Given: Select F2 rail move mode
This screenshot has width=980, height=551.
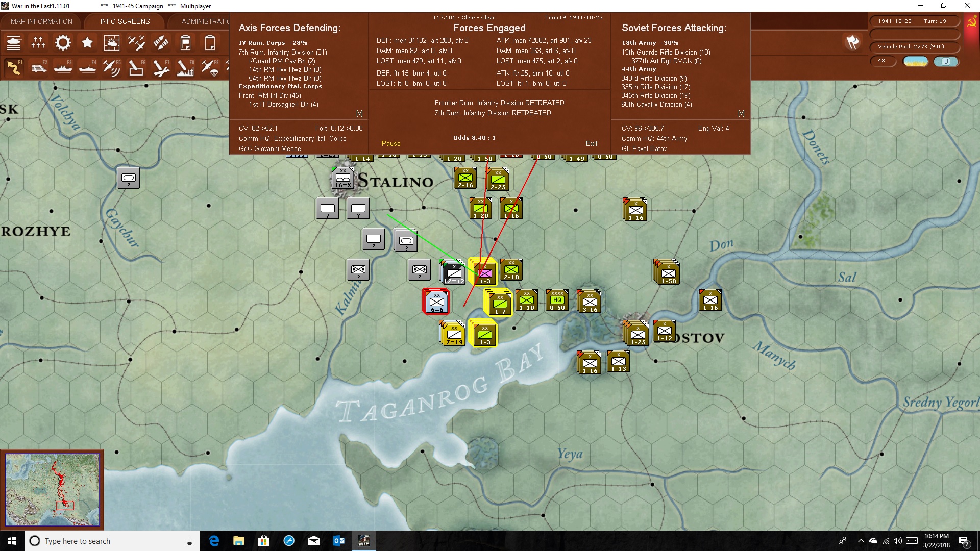Looking at the screenshot, I should click(x=38, y=67).
